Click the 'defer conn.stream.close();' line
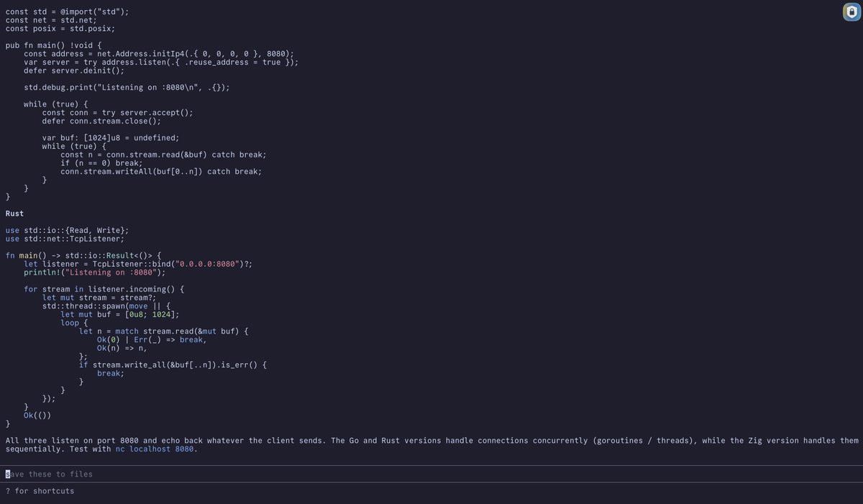The image size is (863, 504). (x=101, y=121)
